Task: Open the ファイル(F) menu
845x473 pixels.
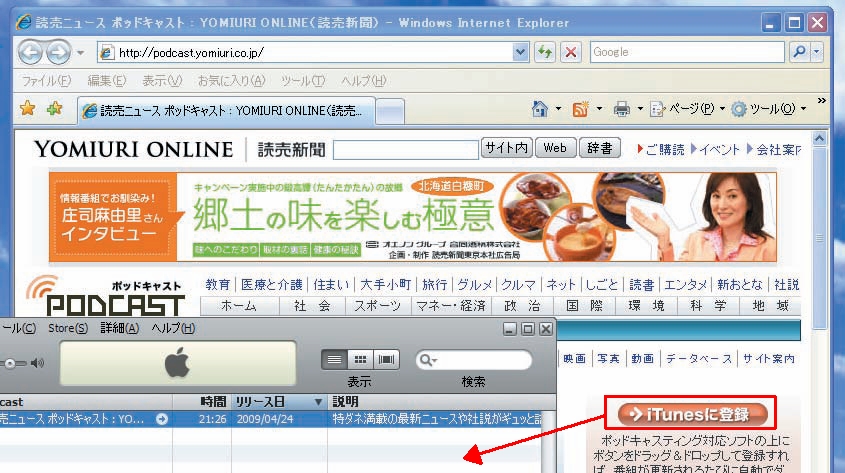Action: tap(46, 81)
